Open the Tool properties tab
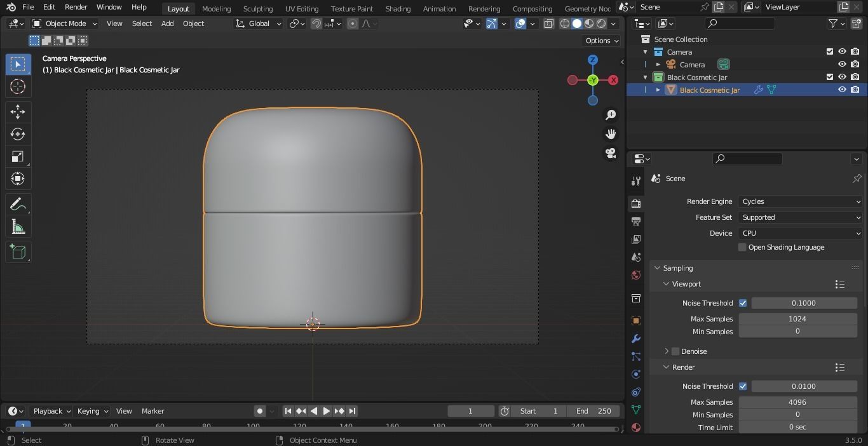The height and width of the screenshot is (446, 868). 636,181
